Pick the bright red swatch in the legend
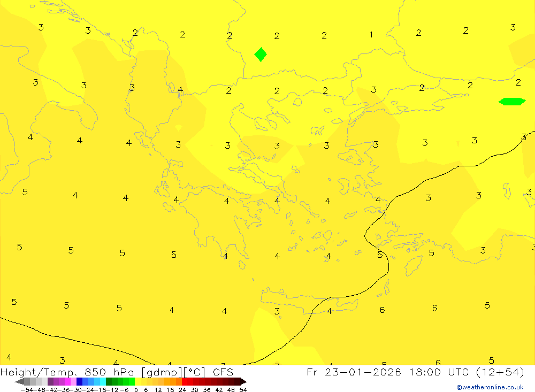 point(185,382)
